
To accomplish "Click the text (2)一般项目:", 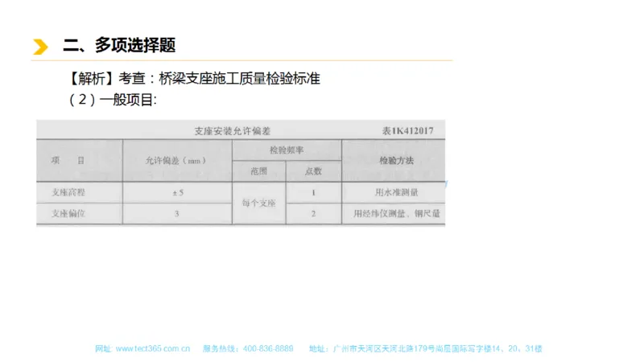I will pos(112,100).
